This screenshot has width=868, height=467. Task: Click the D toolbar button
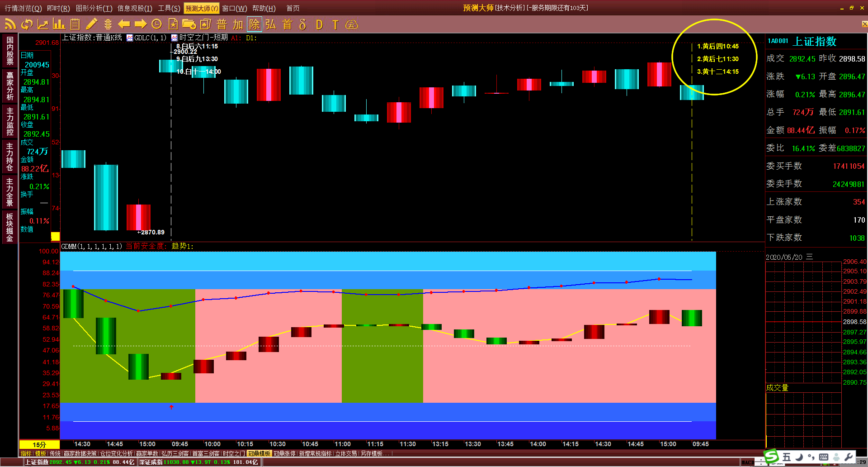point(319,24)
